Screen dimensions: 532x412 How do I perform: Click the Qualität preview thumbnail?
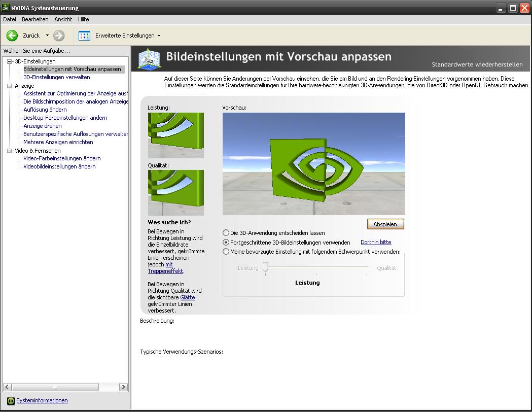(x=176, y=193)
